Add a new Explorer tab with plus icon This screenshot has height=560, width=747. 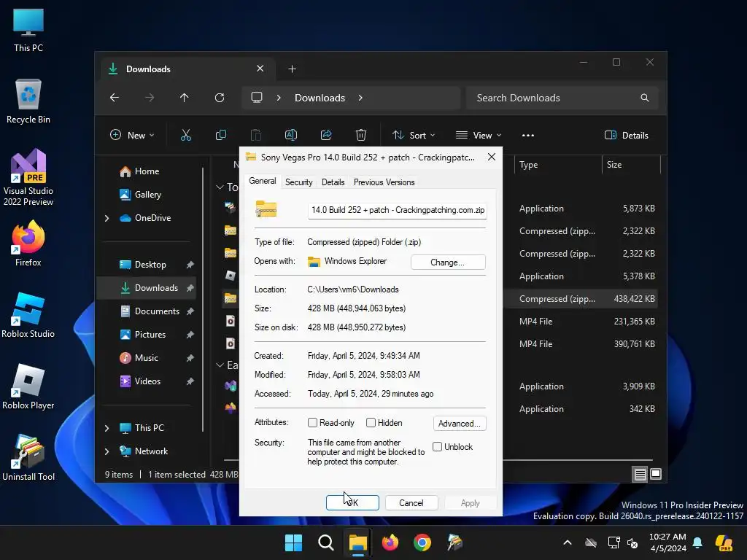292,69
